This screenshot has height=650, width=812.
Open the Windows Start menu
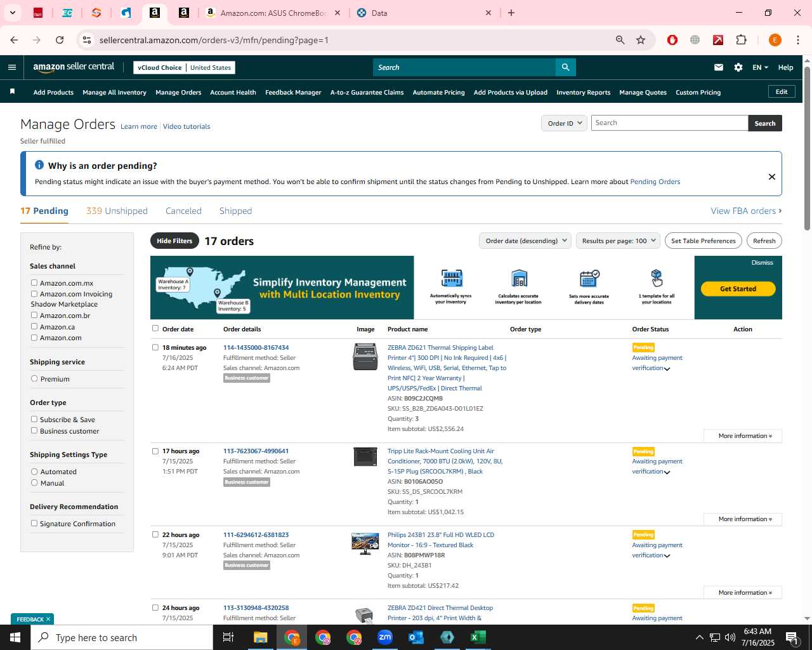click(x=15, y=637)
